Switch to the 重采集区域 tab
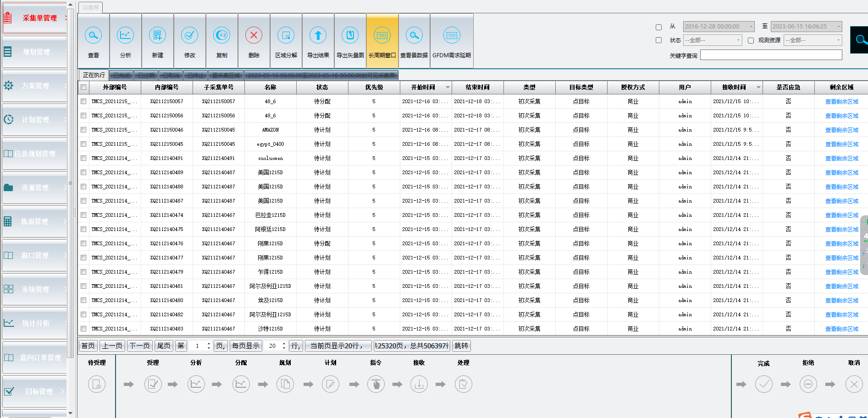Screen dimensions: 868x418 pyautogui.click(x=226, y=75)
